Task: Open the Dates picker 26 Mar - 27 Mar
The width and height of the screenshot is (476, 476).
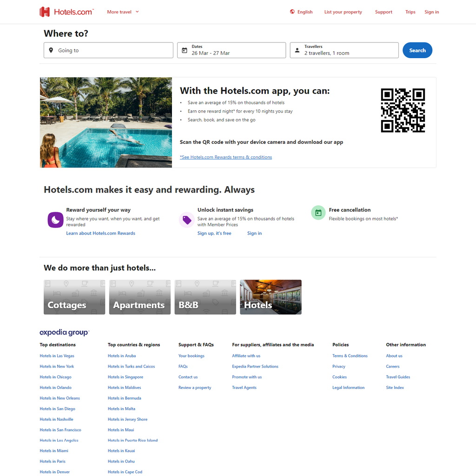Action: pos(231,50)
